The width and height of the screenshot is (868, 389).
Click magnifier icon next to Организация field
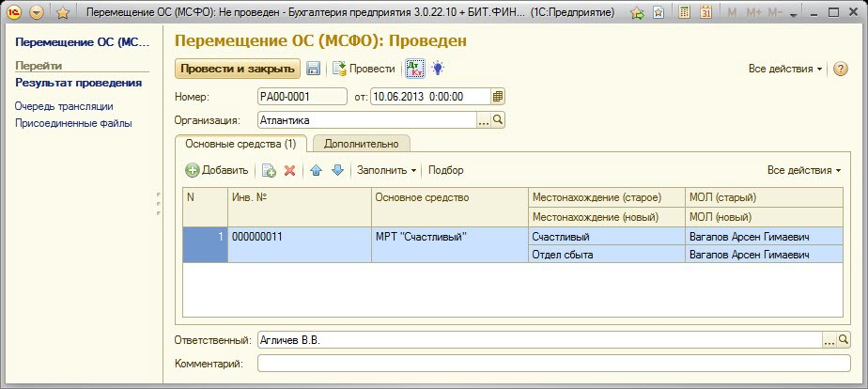tap(499, 120)
